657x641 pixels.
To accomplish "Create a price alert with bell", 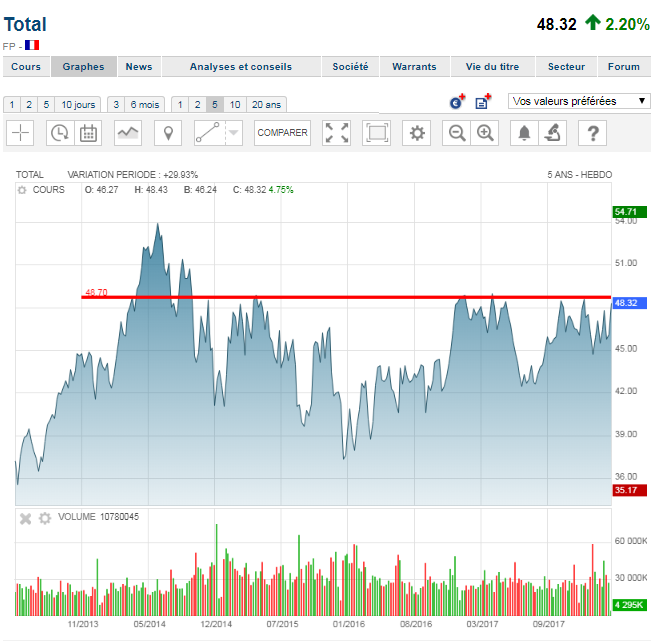I will click(524, 133).
